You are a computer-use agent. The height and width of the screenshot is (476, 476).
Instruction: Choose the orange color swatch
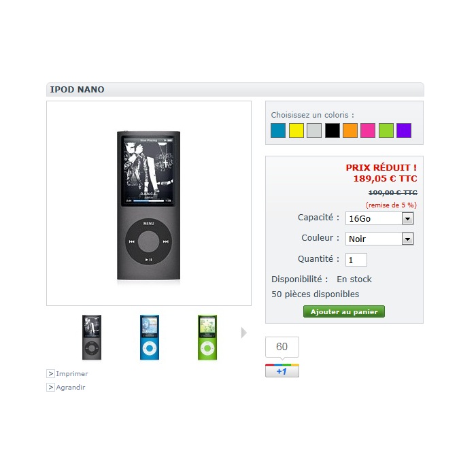(x=350, y=131)
